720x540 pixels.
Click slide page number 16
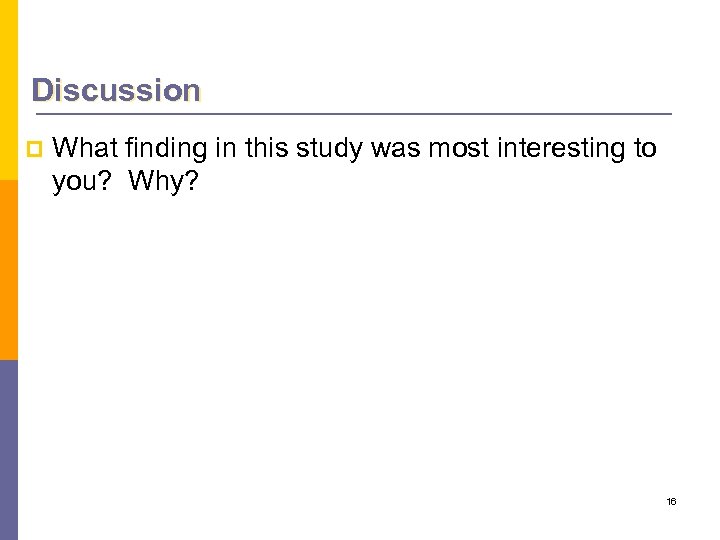[671, 500]
